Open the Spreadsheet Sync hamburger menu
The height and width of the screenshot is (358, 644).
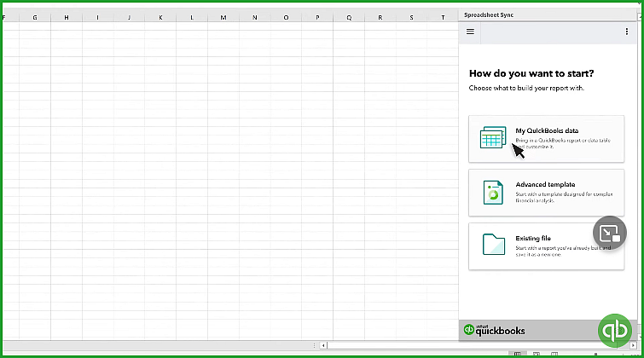point(470,32)
